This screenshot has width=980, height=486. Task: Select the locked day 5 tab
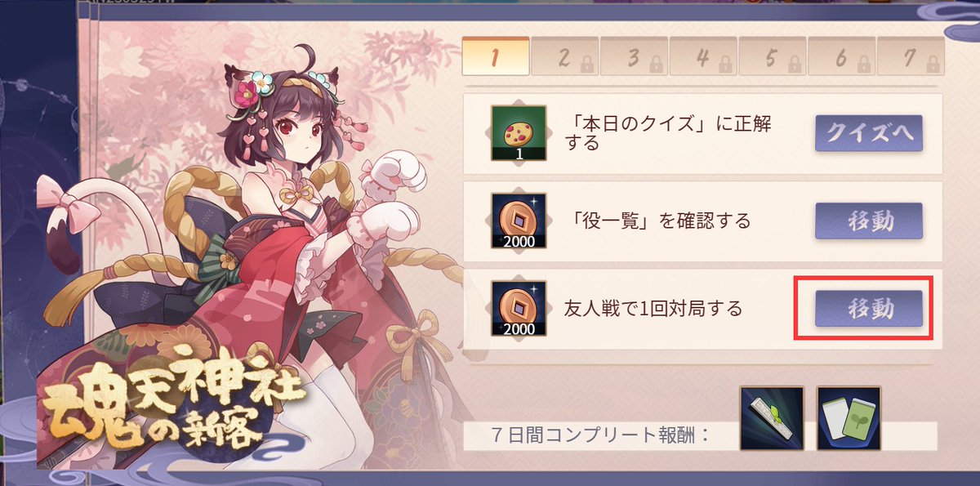773,56
